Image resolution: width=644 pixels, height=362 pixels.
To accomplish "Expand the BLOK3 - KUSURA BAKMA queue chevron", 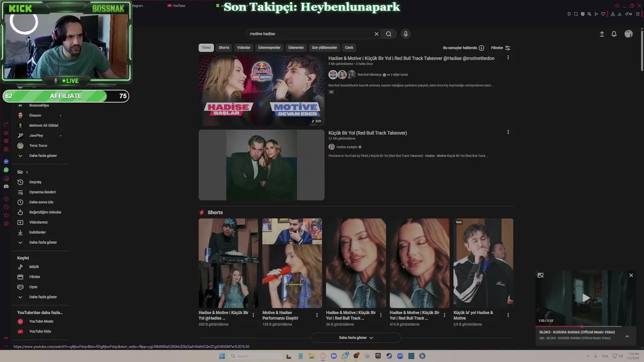I will [627, 336].
